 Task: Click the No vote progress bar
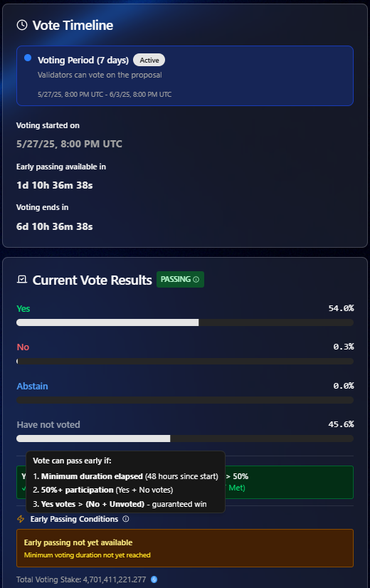tap(185, 362)
